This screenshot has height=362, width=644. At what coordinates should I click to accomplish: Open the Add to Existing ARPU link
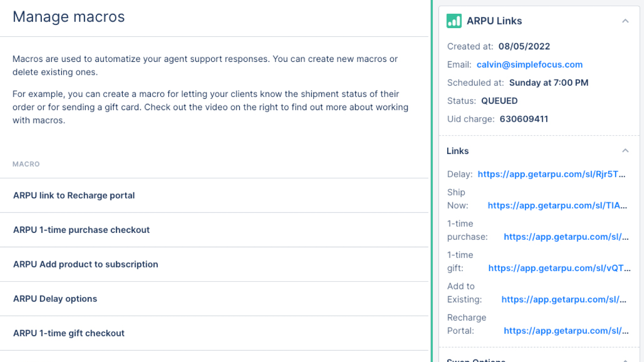pos(563,300)
